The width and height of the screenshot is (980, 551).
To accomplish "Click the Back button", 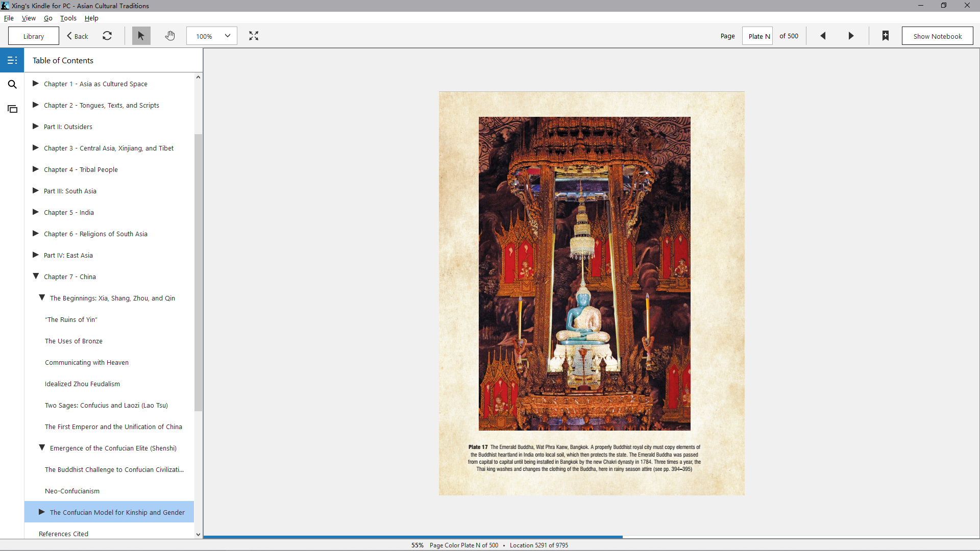I will coord(78,36).
